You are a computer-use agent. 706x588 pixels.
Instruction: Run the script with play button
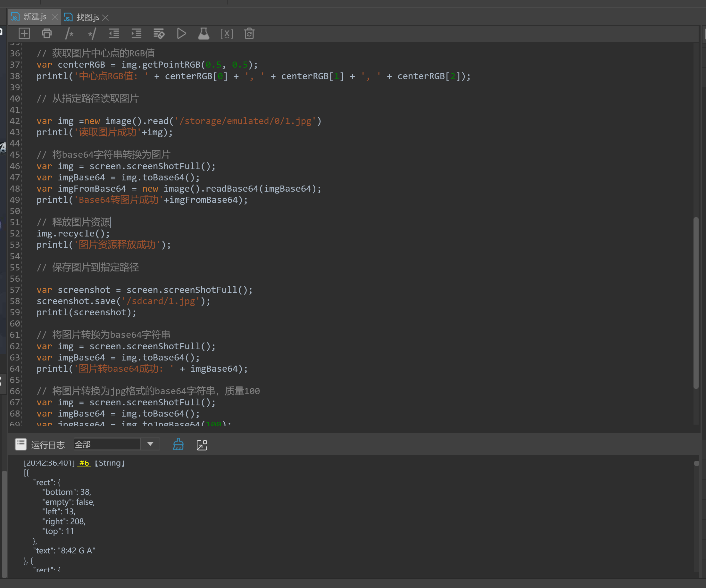point(181,34)
